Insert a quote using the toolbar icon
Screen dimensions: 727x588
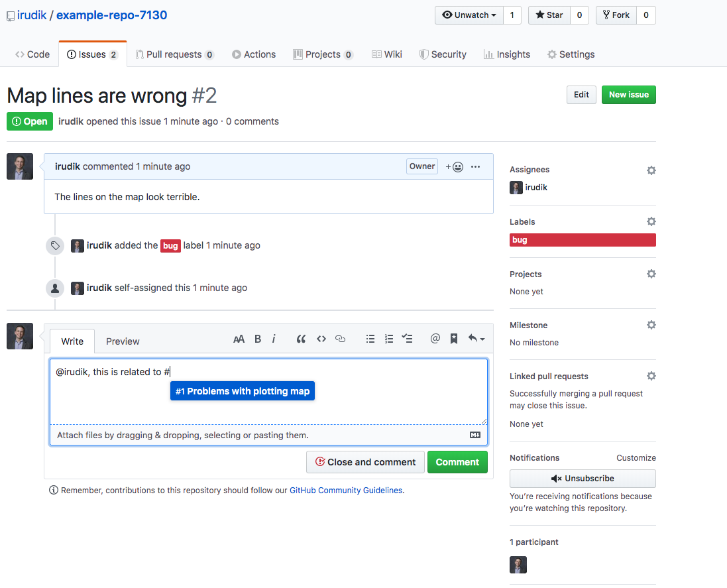click(x=301, y=339)
